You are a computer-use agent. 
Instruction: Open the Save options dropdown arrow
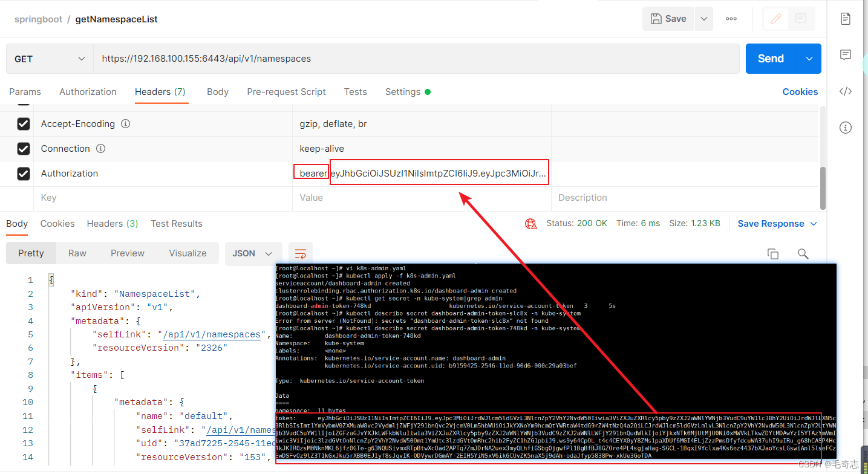pos(704,19)
